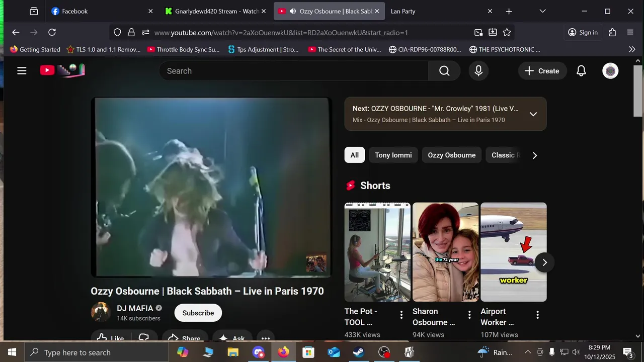
Task: Open Sharon Osbourne short thumbnail
Action: pyautogui.click(x=445, y=252)
